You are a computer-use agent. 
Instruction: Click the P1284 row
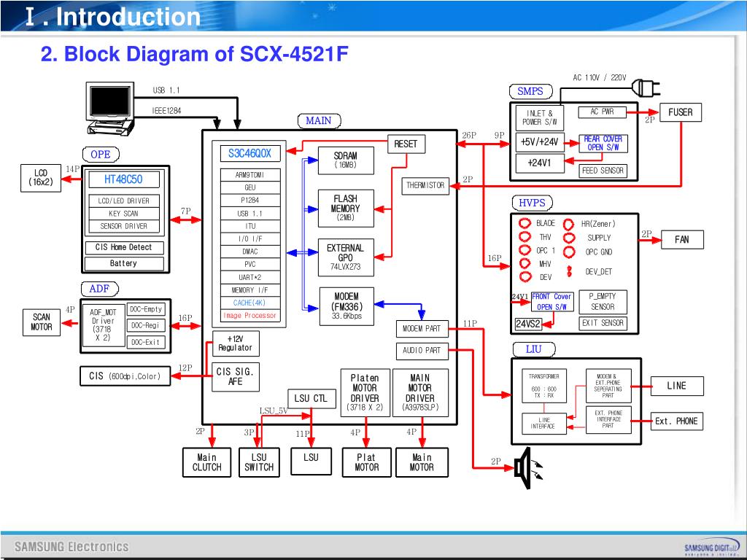pyautogui.click(x=250, y=201)
